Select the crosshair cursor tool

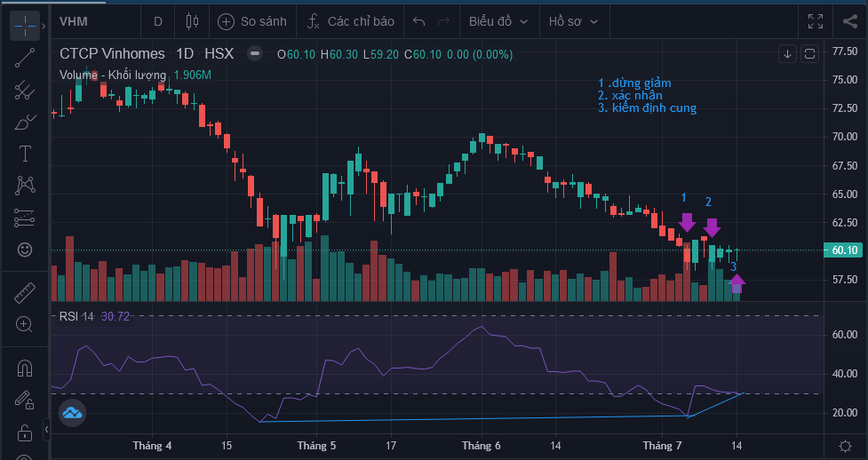click(x=25, y=25)
